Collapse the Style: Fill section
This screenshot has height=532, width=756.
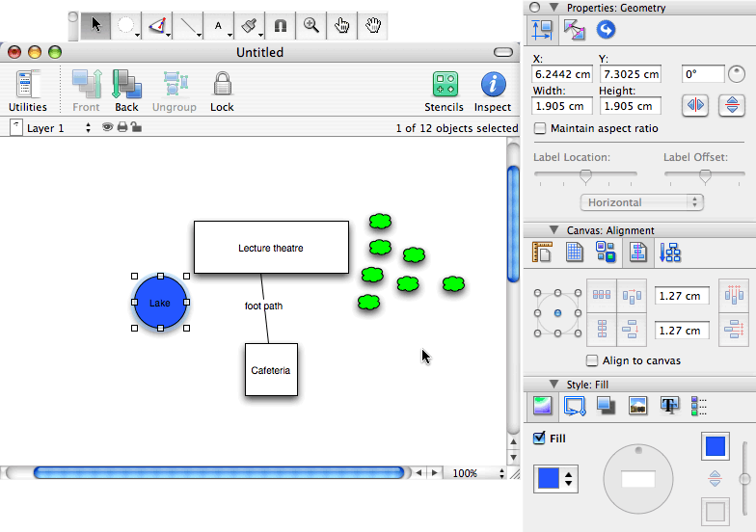click(553, 385)
